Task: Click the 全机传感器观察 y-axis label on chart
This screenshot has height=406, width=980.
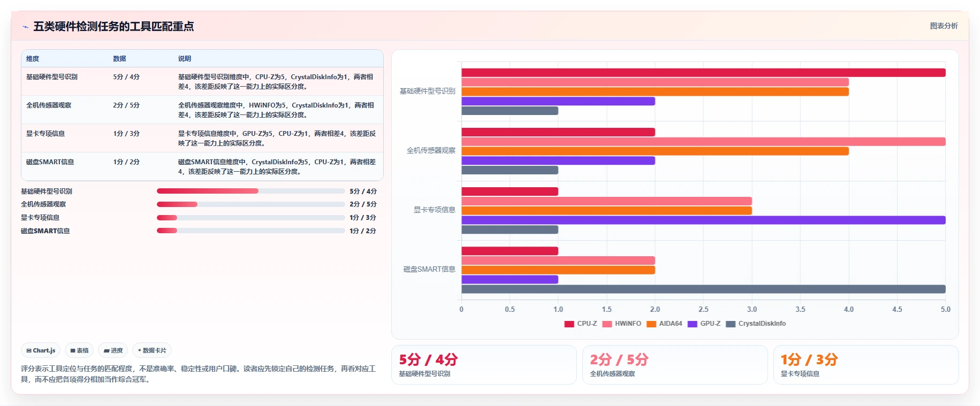Action: click(x=431, y=151)
